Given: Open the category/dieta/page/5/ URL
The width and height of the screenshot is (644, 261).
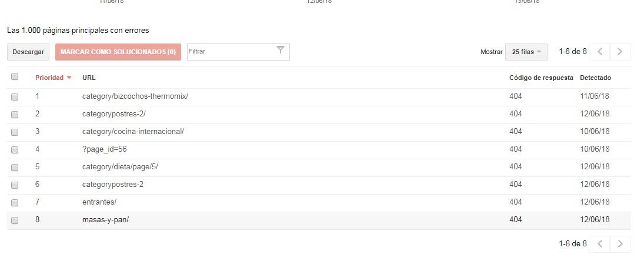Looking at the screenshot, I should point(120,166).
